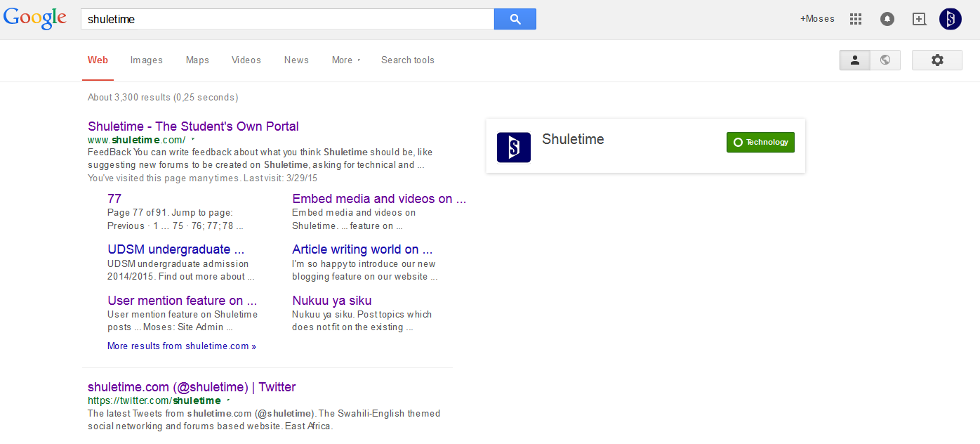Click the About 3,300 results text

163,98
